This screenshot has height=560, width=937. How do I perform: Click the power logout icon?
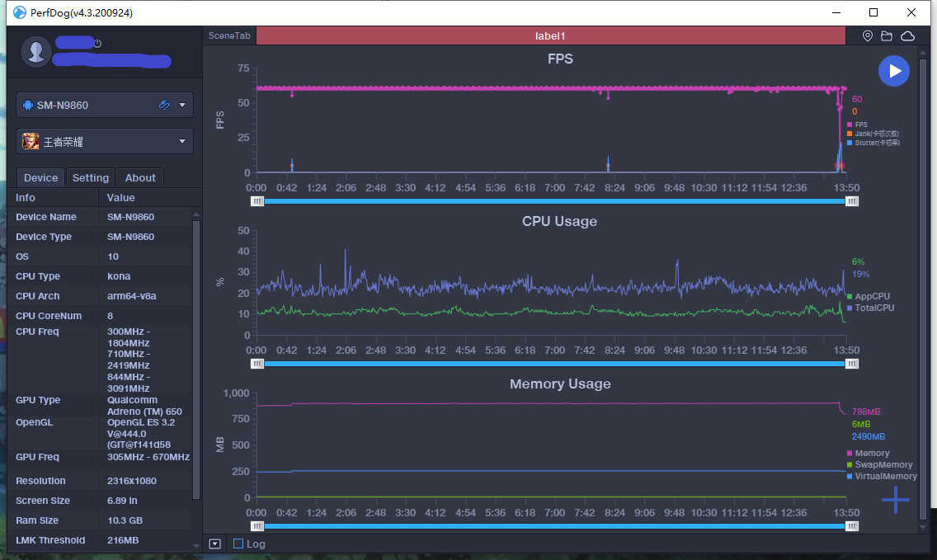click(x=97, y=43)
